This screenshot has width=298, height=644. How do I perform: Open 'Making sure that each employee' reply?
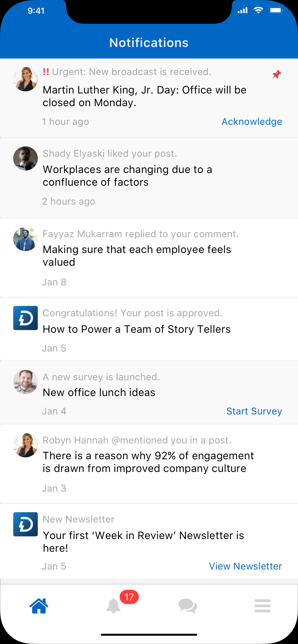click(149, 258)
